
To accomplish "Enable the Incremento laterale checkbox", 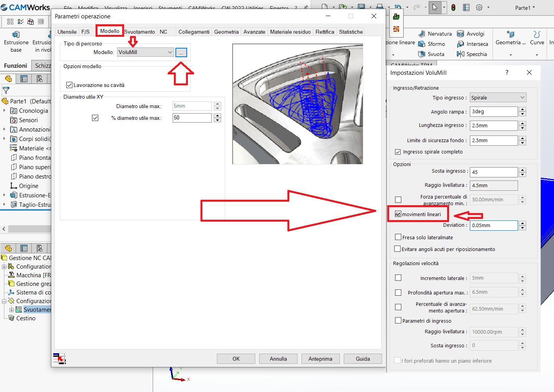I will pos(398,278).
